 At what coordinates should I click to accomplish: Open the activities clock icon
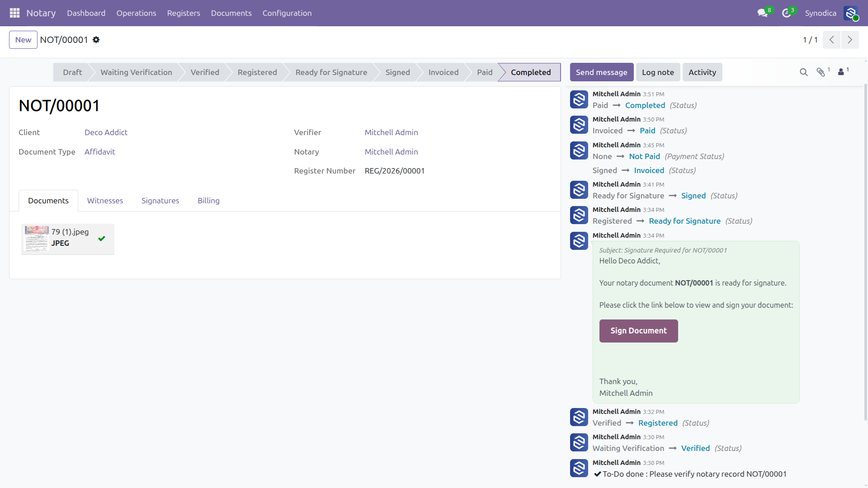click(x=787, y=13)
